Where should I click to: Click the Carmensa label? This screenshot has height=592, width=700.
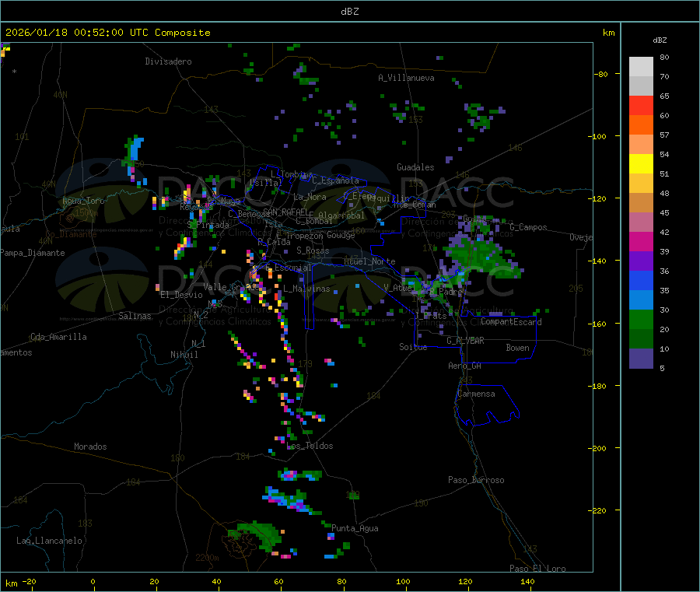476,394
